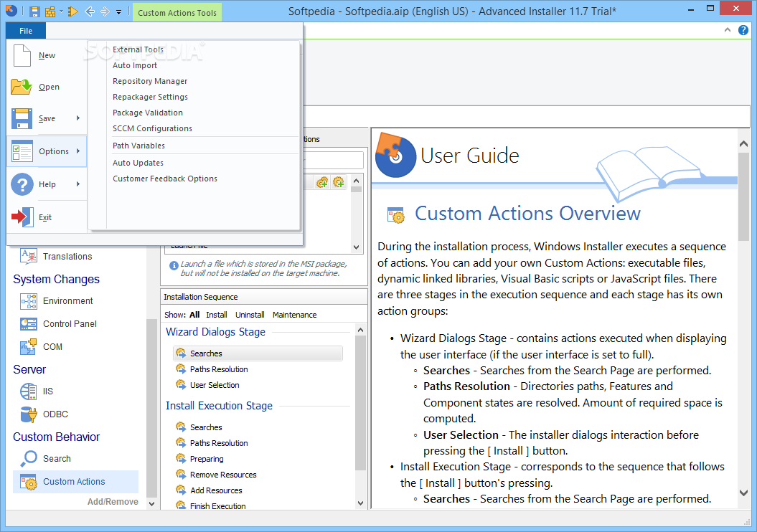
Task: Open Auto Updates menu entry
Action: pos(138,163)
